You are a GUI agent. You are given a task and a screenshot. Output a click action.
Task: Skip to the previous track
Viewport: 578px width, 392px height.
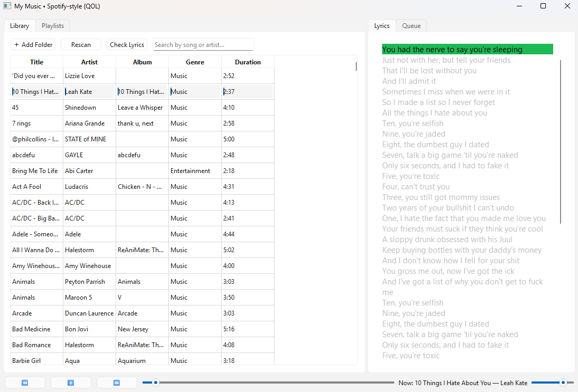tap(25, 383)
